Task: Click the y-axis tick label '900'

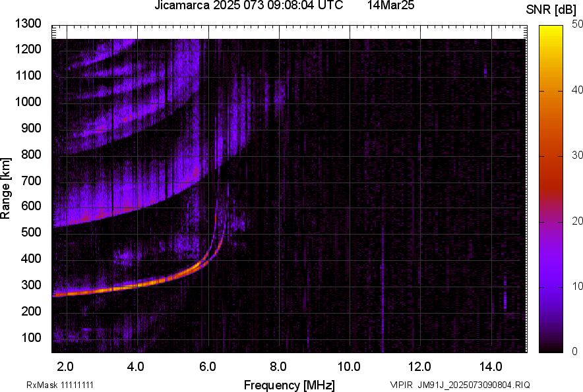Action: [x=31, y=128]
